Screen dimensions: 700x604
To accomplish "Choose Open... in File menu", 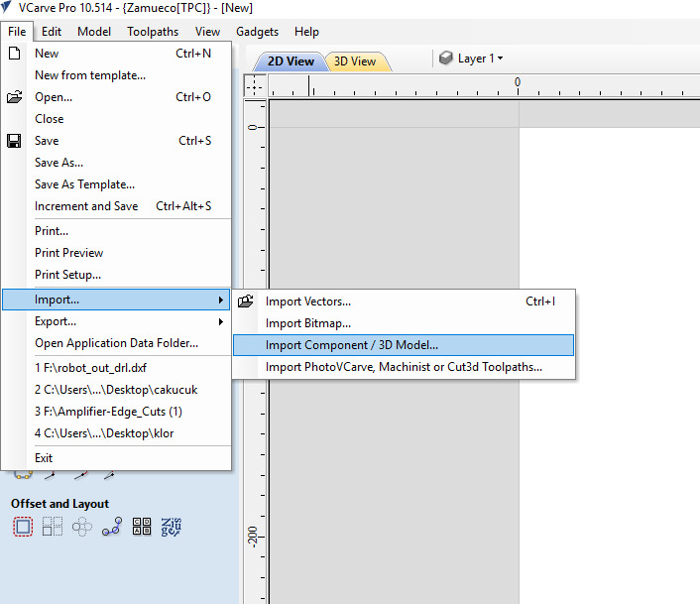I will pyautogui.click(x=116, y=97).
